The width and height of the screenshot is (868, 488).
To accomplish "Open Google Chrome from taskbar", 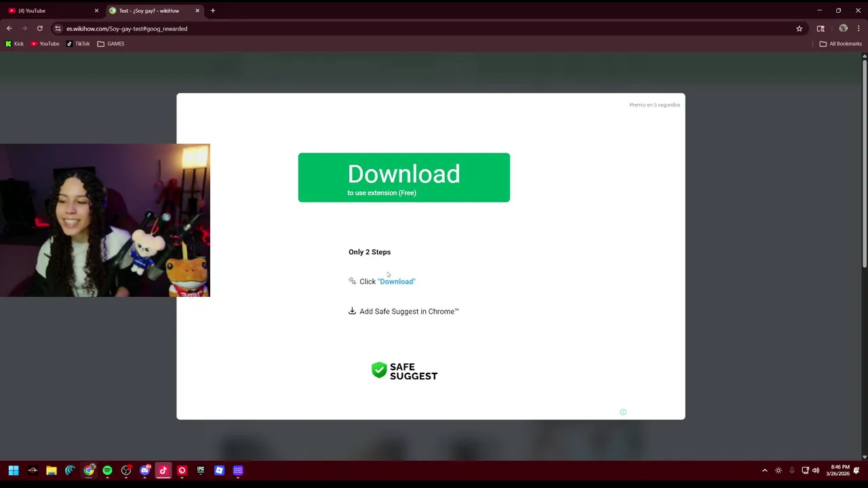I will click(x=89, y=470).
